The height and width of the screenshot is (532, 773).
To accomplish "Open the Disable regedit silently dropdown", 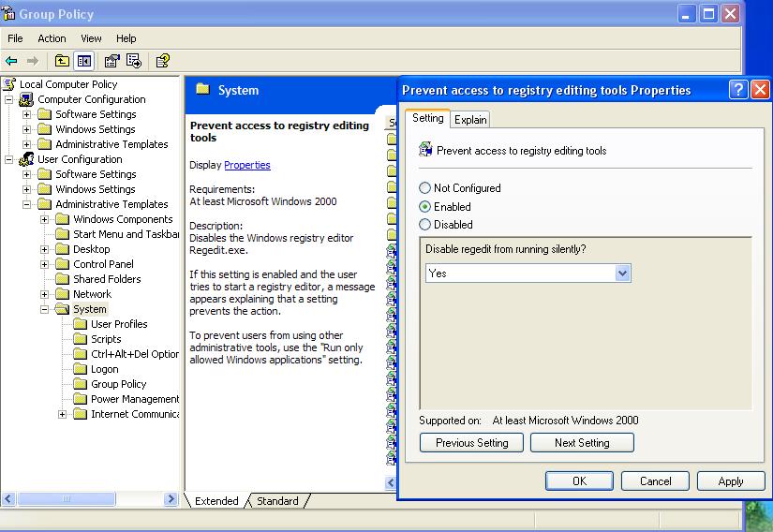I will point(623,273).
